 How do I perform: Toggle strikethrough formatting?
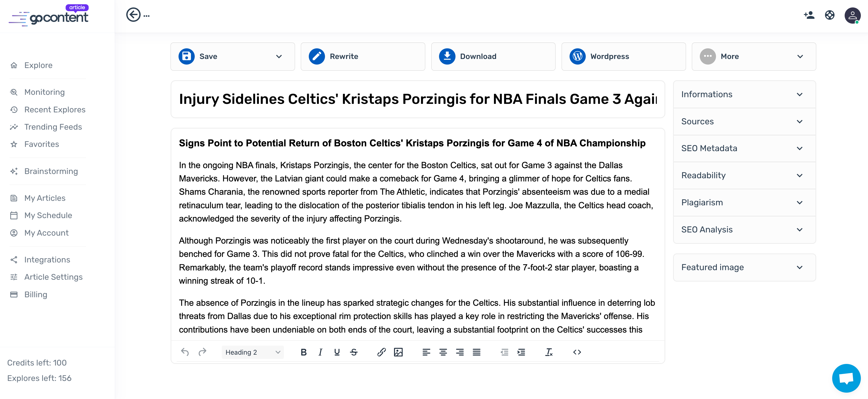point(353,352)
